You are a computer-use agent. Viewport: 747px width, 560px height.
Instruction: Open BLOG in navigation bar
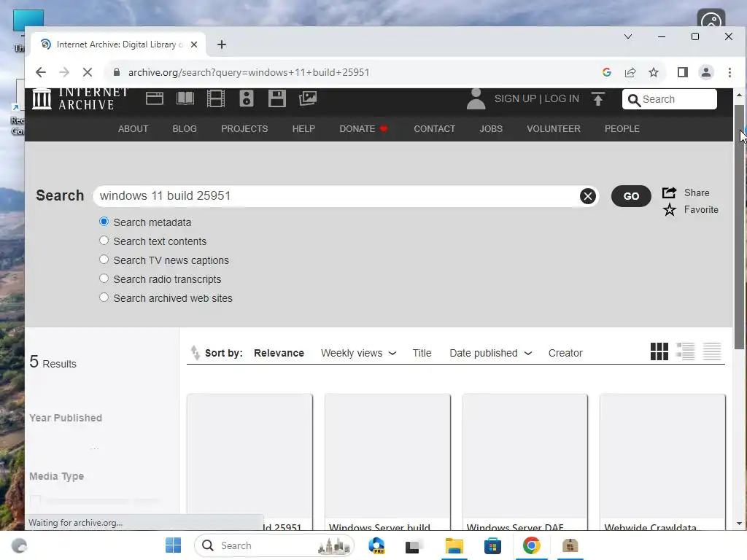(x=185, y=128)
